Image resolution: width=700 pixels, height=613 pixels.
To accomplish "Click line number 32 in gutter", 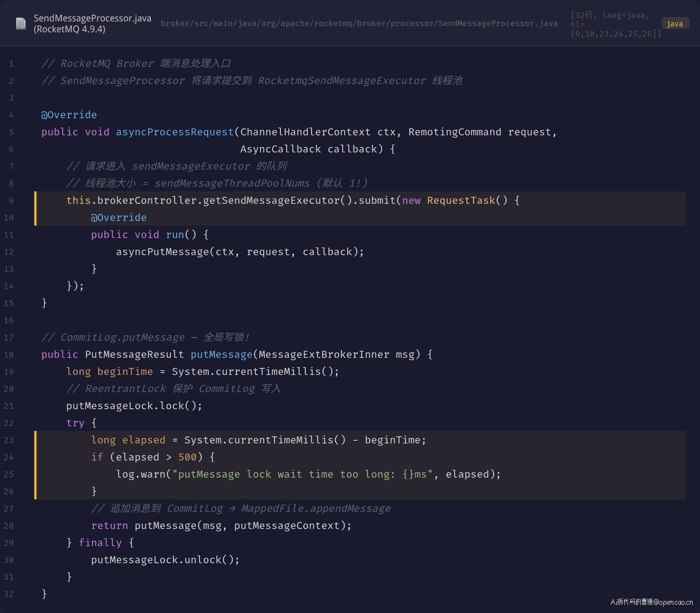I will [x=9, y=594].
